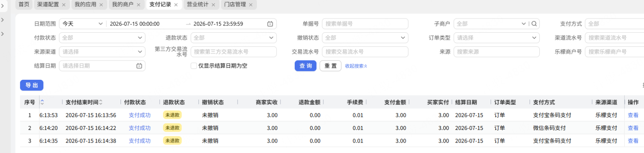
Task: Click 2026-07-15 16:13:56 timestamp cell
Action: (91, 115)
